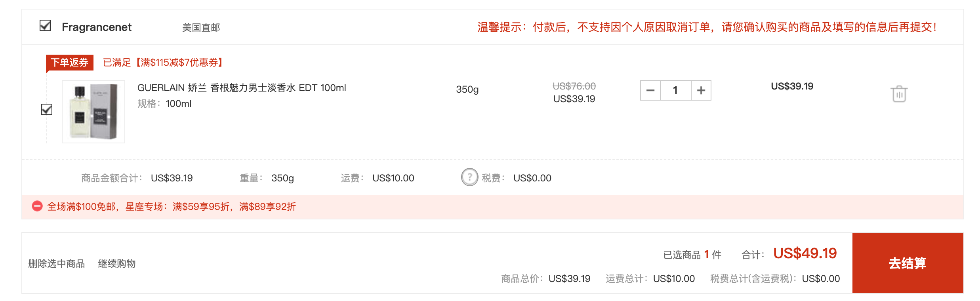Click the Fragrancenet store name

[97, 27]
